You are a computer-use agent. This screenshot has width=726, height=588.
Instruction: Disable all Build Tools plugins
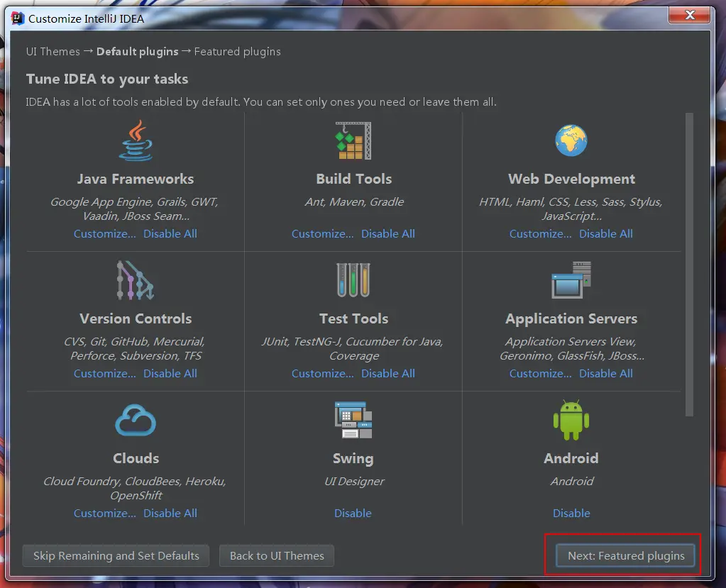[388, 233]
